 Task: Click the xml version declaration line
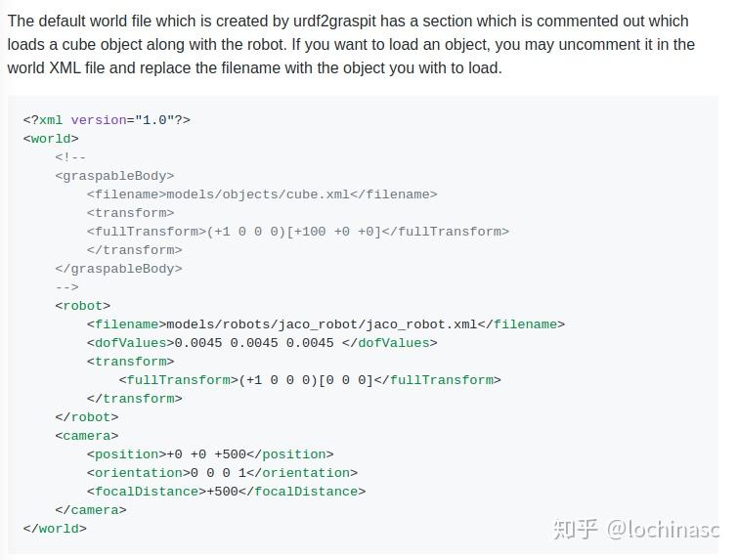coord(107,120)
